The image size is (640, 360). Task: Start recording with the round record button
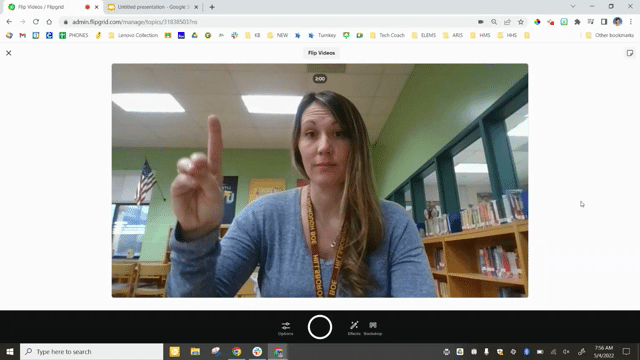point(320,327)
